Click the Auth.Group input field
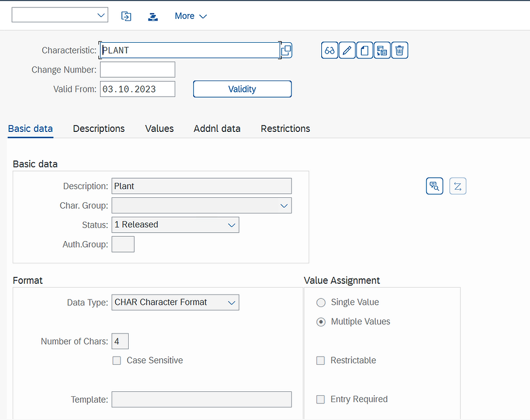This screenshot has width=530, height=420. [123, 244]
